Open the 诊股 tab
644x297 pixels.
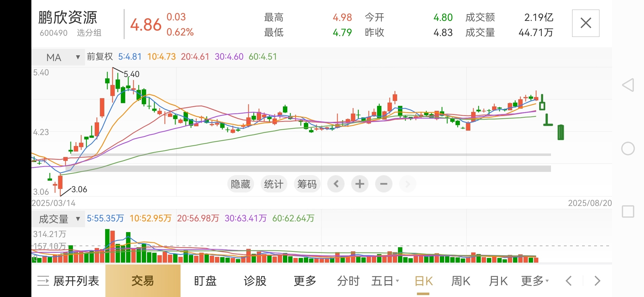pos(255,281)
